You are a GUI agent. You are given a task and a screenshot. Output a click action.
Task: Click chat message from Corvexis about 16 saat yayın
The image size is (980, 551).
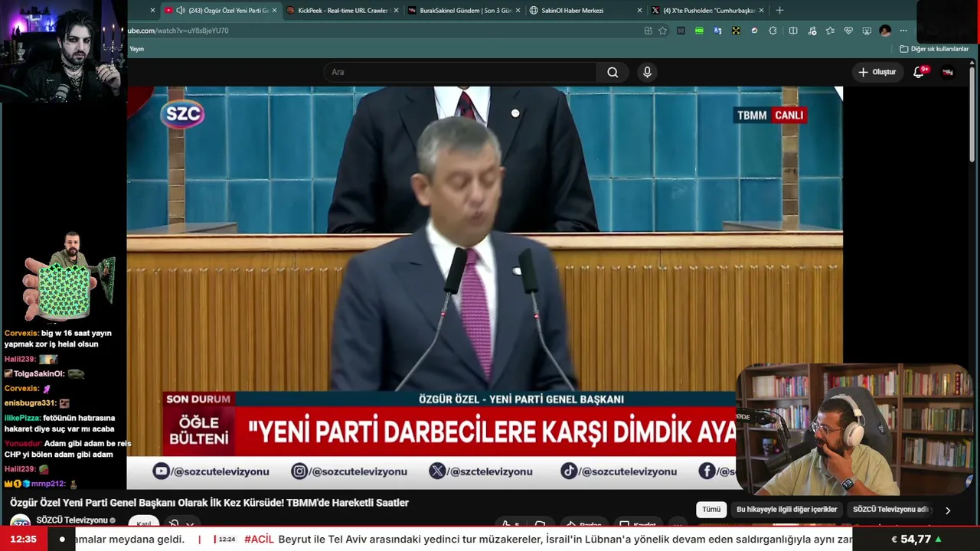point(58,338)
